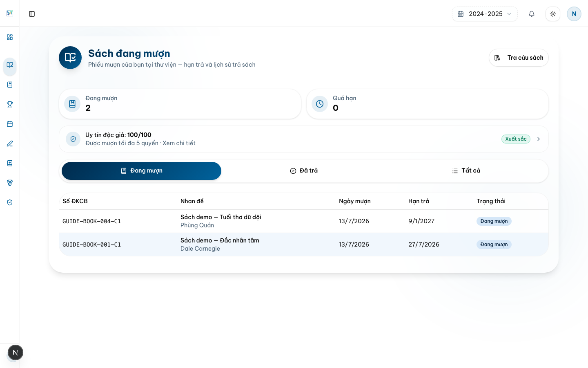Toggle the sidebar panel icon
Viewport: 588px width, 368px height.
point(32,14)
